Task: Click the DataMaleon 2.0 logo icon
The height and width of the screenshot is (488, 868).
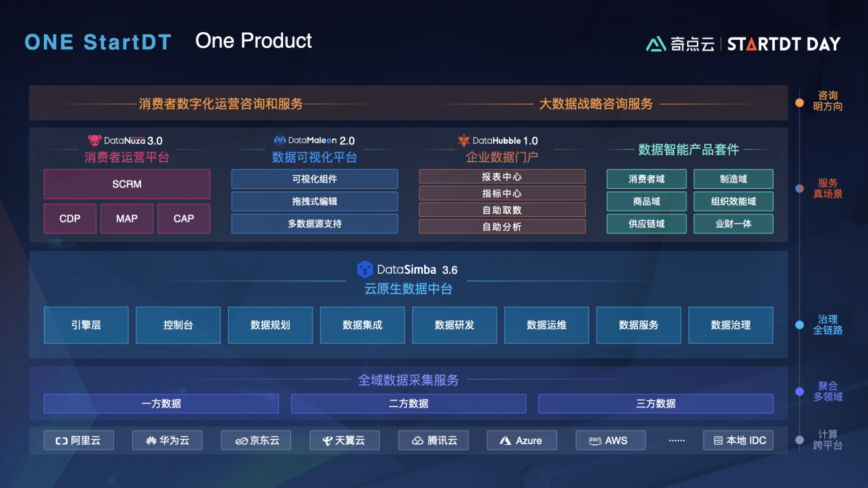Action: click(x=280, y=140)
